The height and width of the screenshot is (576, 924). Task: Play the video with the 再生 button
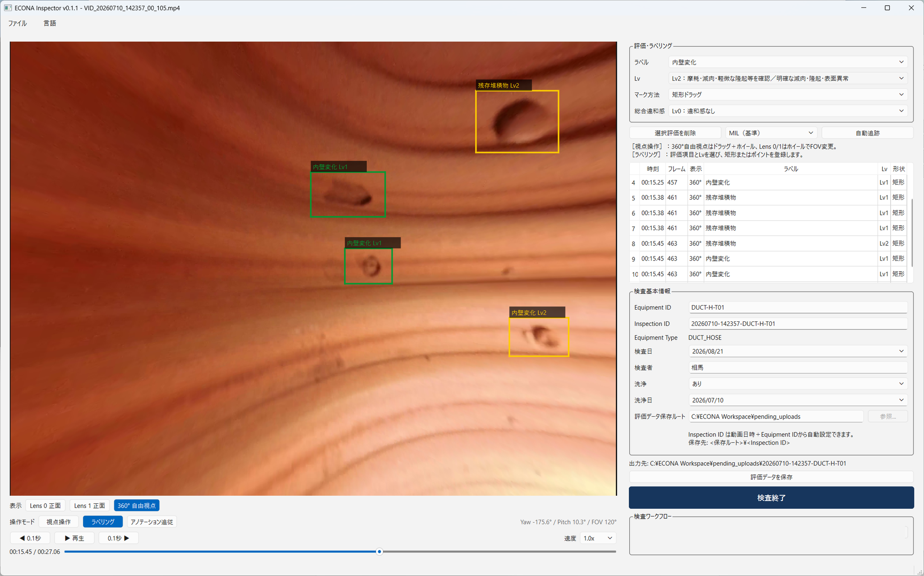click(74, 538)
